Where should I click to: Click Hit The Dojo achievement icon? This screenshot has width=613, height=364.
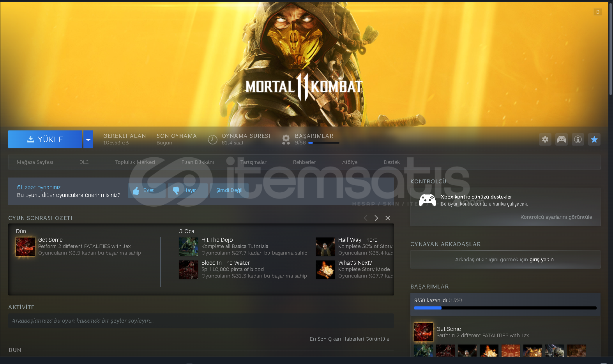pos(189,247)
